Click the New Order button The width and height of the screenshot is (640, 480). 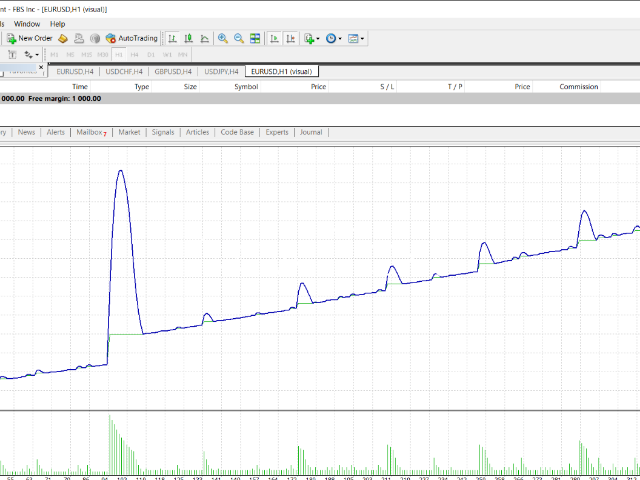point(30,38)
